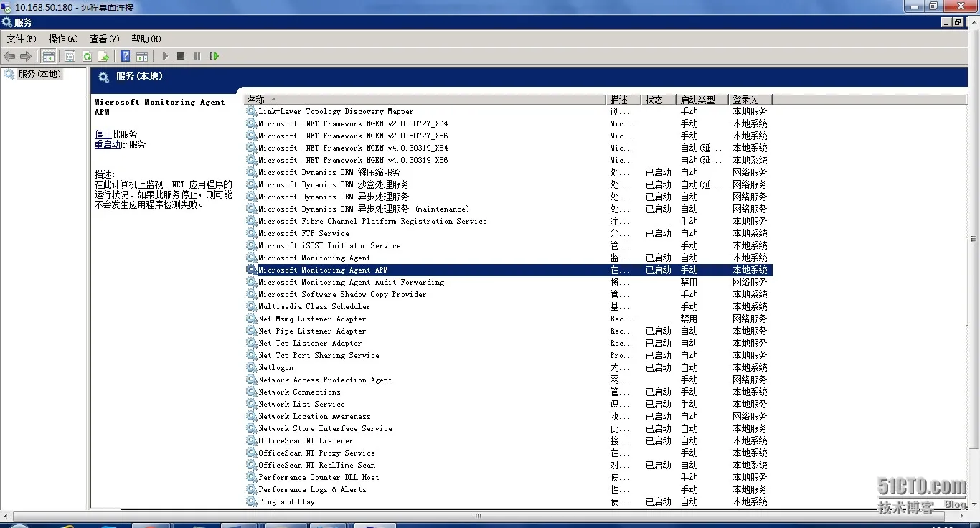
Task: Click the 停止 link to stop the service
Action: [103, 134]
